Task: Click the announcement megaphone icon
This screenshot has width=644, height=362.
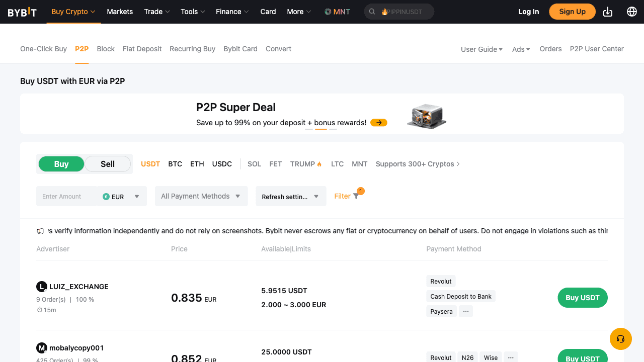Action: (40, 231)
